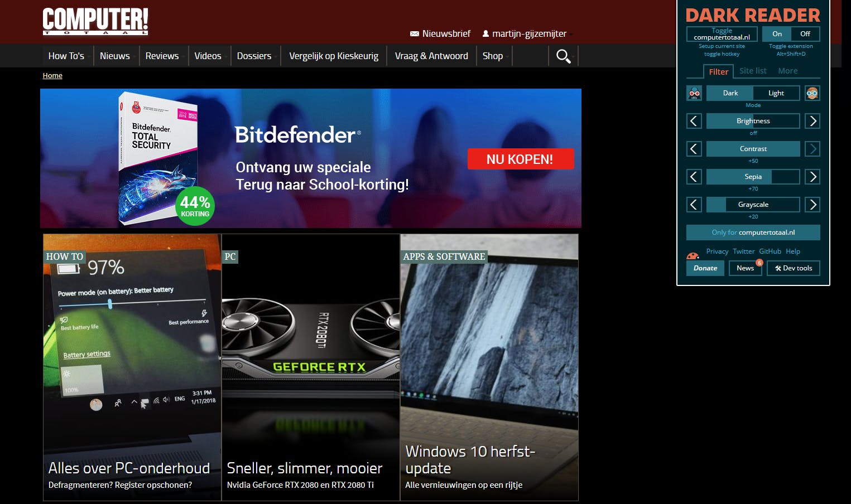Click the Bitdefender brand name in banner

(x=298, y=135)
